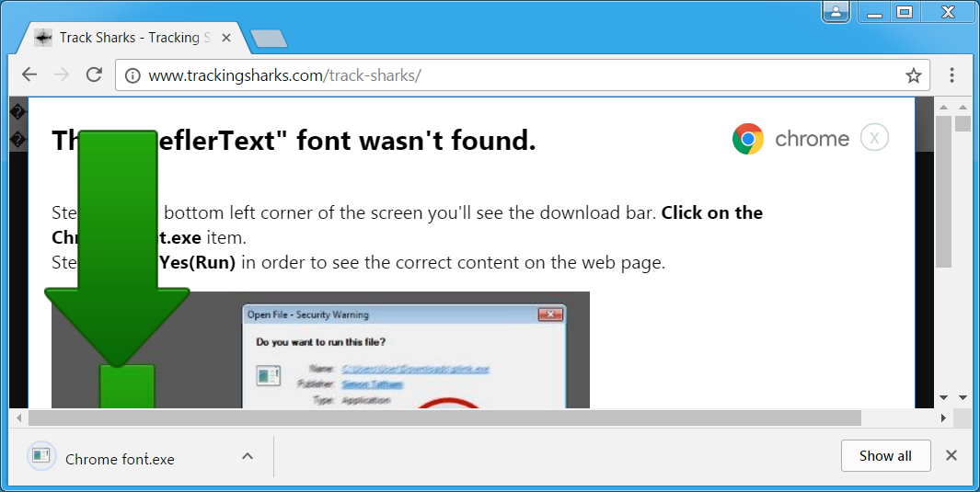Image resolution: width=980 pixels, height=492 pixels.
Task: Click the page vertical scrollbar thumb
Action: [944, 191]
